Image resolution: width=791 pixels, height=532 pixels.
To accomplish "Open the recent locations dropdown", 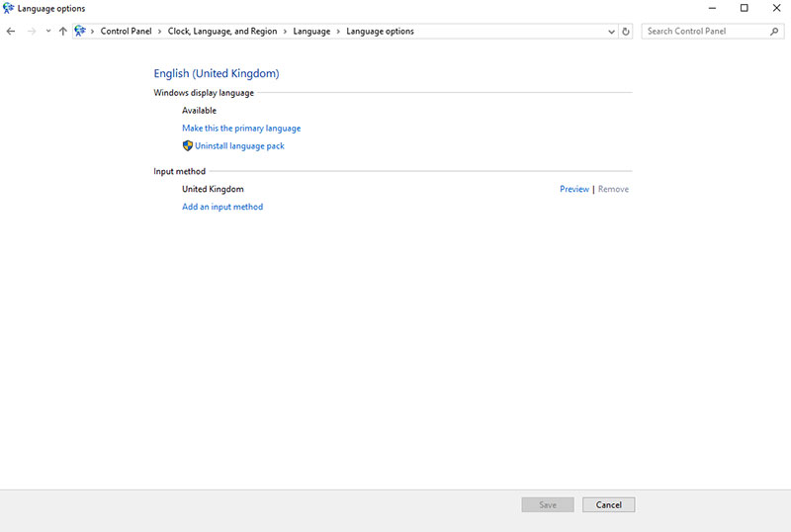I will pos(47,32).
